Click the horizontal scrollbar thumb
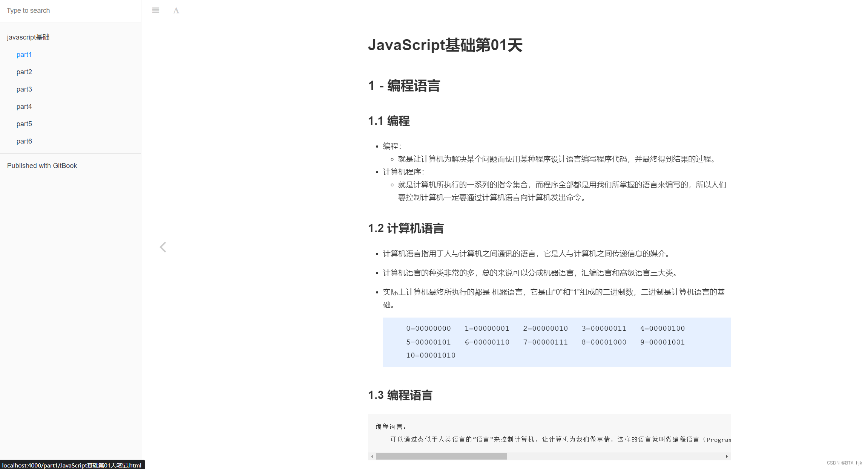868x469 pixels. pyautogui.click(x=441, y=456)
